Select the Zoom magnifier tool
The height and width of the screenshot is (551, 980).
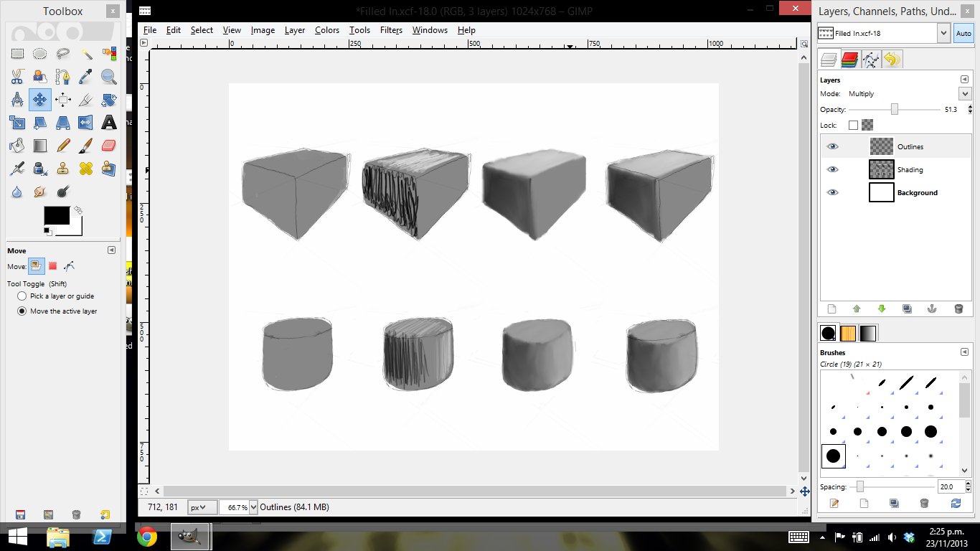[109, 77]
